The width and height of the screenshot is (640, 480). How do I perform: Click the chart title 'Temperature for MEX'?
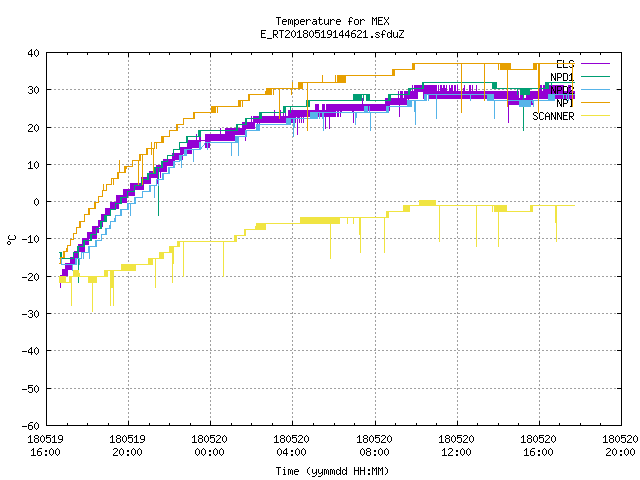point(332,21)
